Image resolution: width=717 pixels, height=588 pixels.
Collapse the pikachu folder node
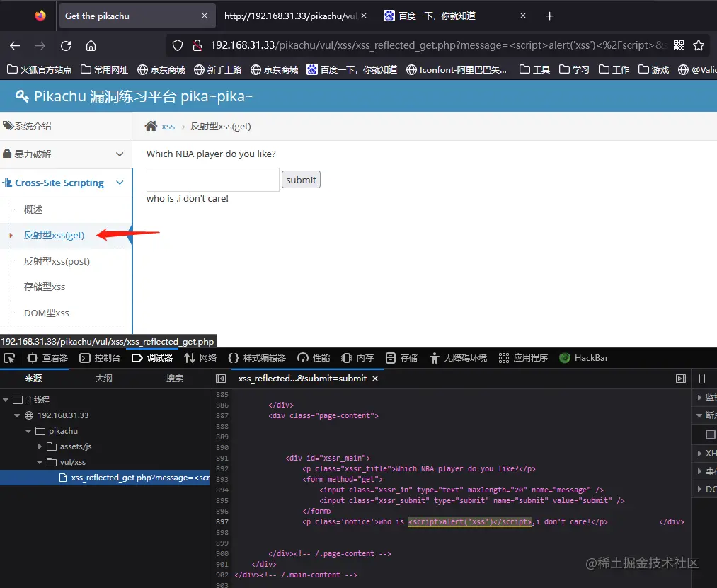(28, 431)
